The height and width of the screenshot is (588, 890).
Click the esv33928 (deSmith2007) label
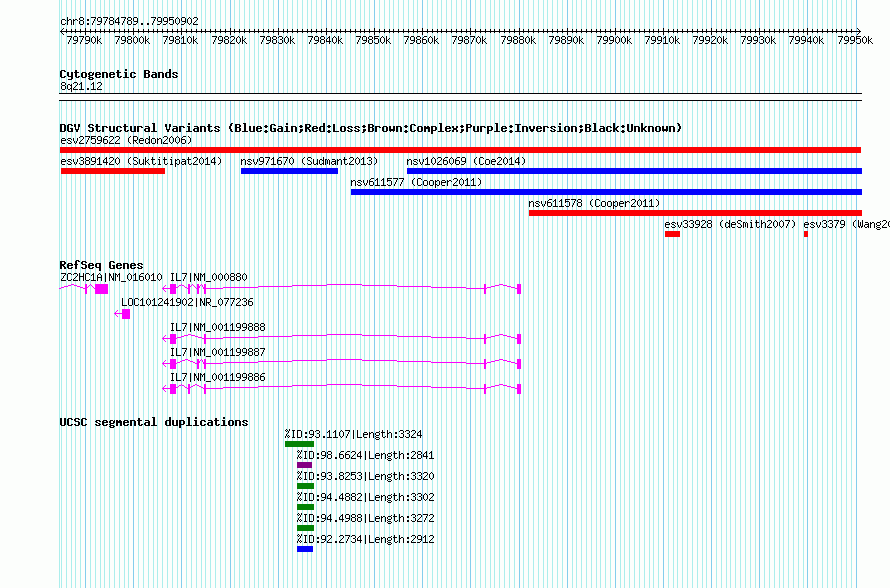[731, 224]
